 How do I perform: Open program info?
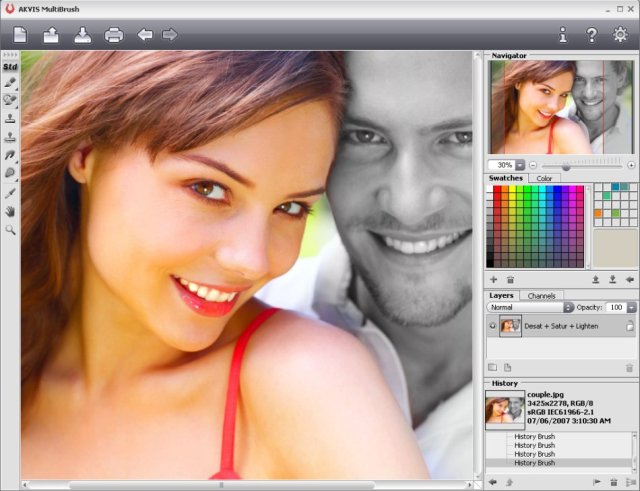[x=563, y=35]
